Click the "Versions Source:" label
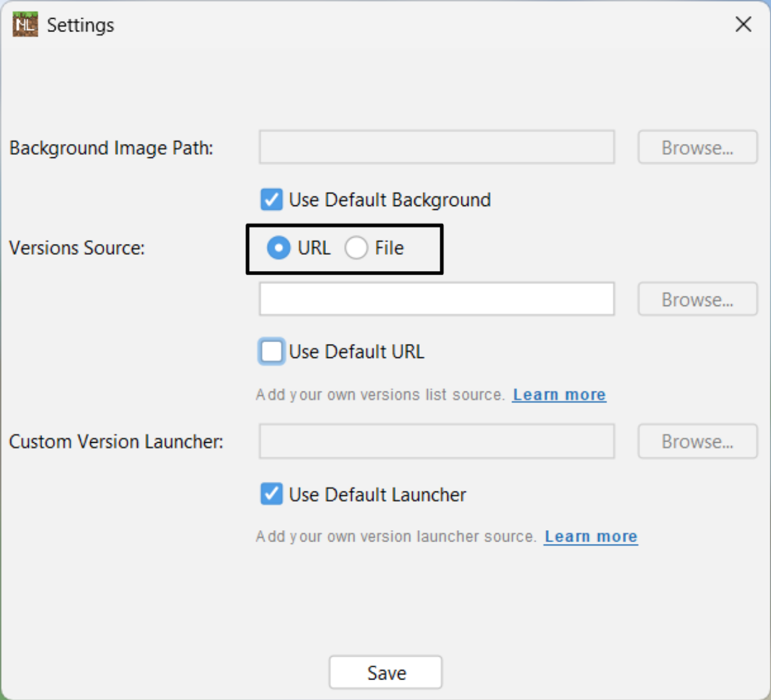This screenshot has width=771, height=700. pos(77,248)
